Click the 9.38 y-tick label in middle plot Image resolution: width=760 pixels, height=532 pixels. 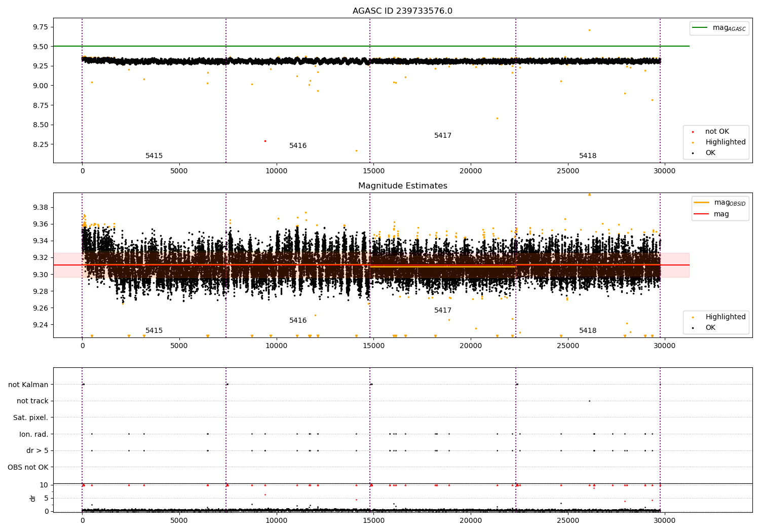pos(40,207)
